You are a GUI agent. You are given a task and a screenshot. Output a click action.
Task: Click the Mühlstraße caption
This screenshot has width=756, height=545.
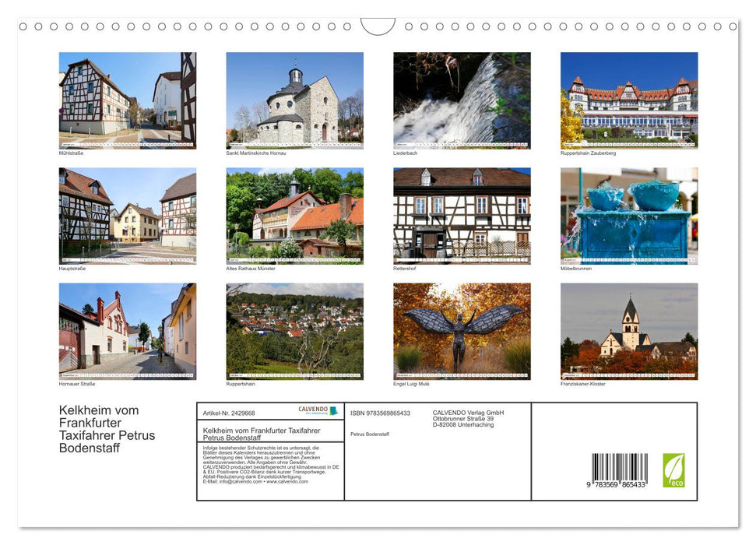(x=71, y=153)
